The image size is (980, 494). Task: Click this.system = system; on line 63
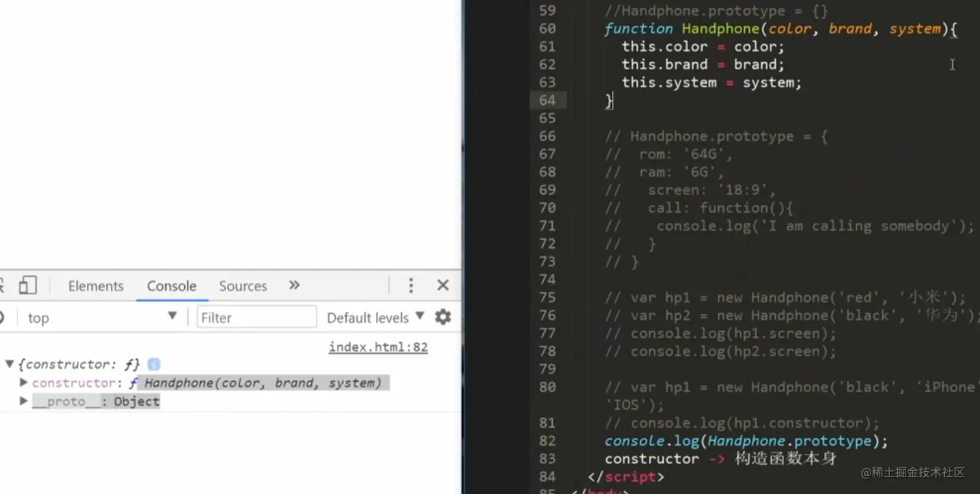tap(712, 82)
